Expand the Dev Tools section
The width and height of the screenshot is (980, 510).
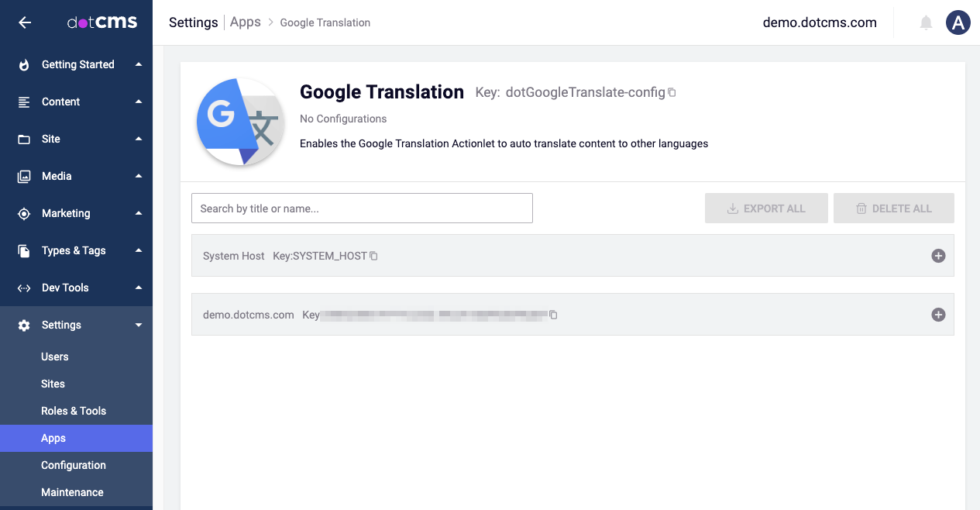point(77,288)
